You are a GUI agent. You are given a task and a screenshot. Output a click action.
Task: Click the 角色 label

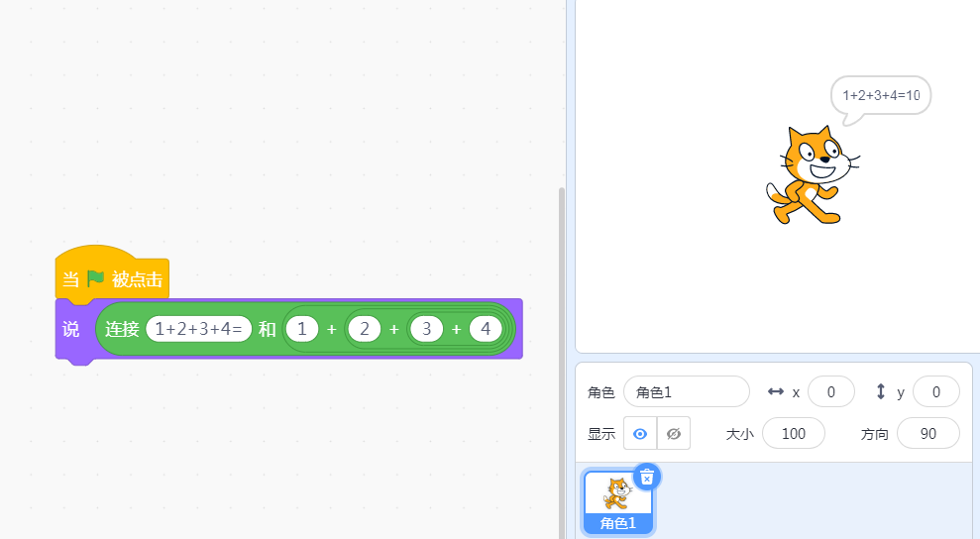pyautogui.click(x=601, y=392)
